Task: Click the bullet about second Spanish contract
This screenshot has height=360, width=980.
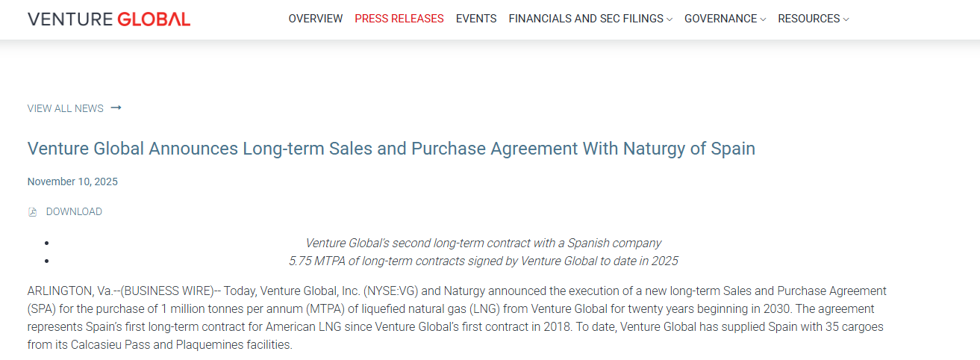Action: coord(483,243)
